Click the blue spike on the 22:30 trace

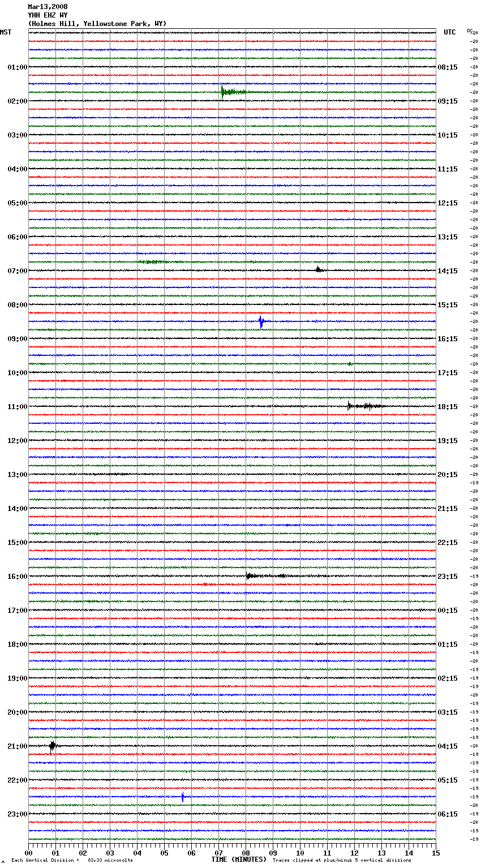click(x=183, y=797)
